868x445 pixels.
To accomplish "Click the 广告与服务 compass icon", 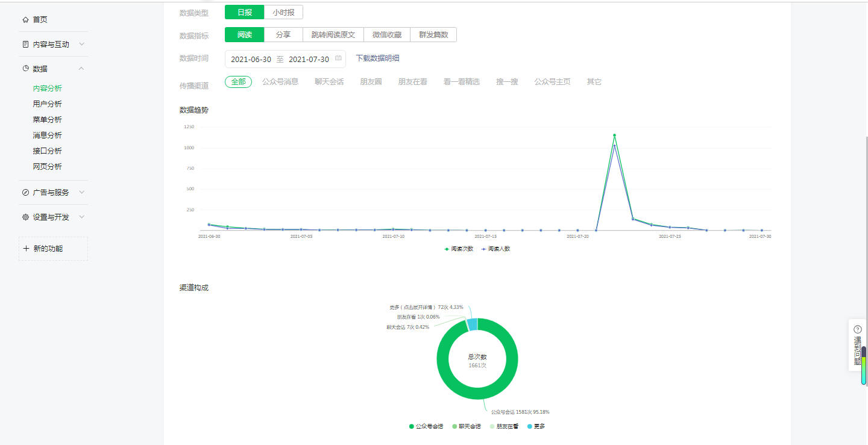I will point(25,193).
